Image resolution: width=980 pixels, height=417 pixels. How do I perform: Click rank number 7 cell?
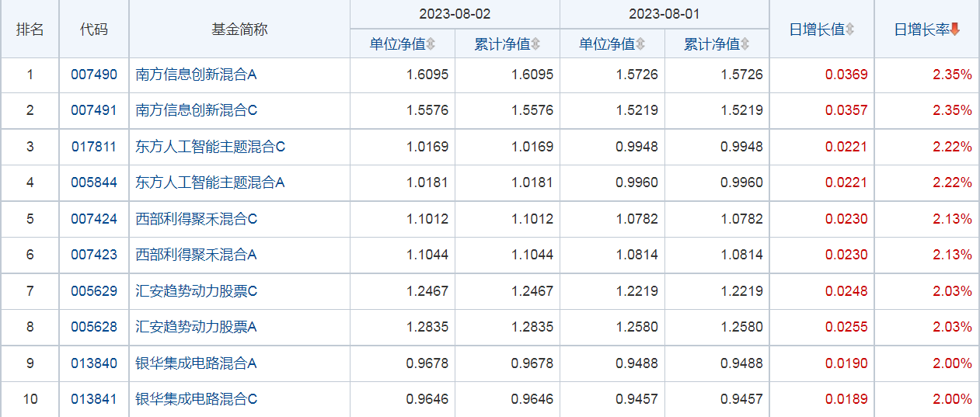pyautogui.click(x=30, y=291)
